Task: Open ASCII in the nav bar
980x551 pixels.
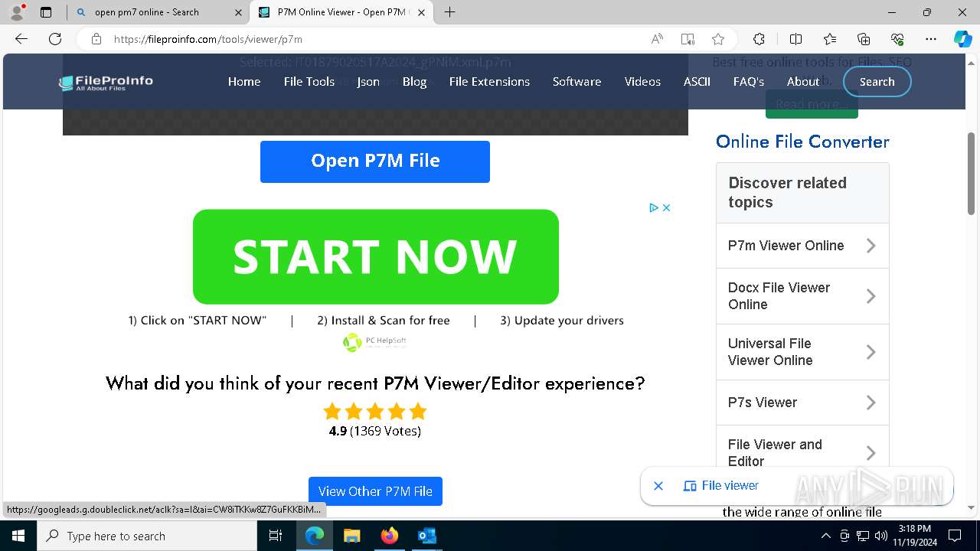Action: pyautogui.click(x=697, y=82)
